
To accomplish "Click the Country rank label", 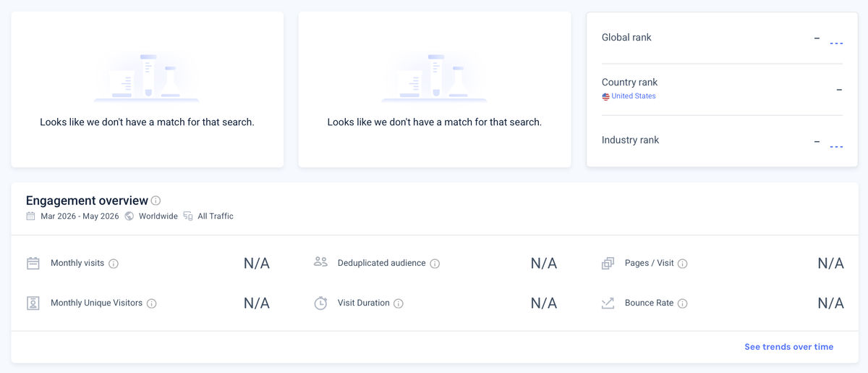I will click(x=629, y=83).
